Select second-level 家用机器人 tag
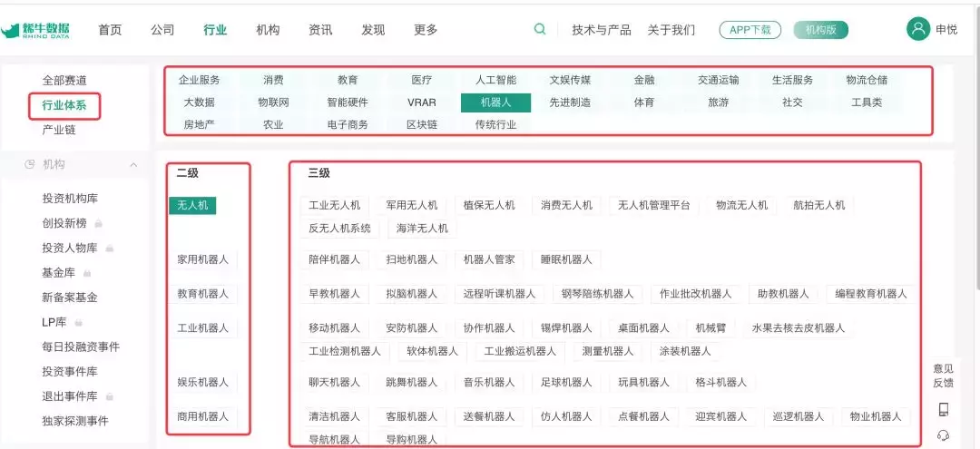 pos(203,259)
